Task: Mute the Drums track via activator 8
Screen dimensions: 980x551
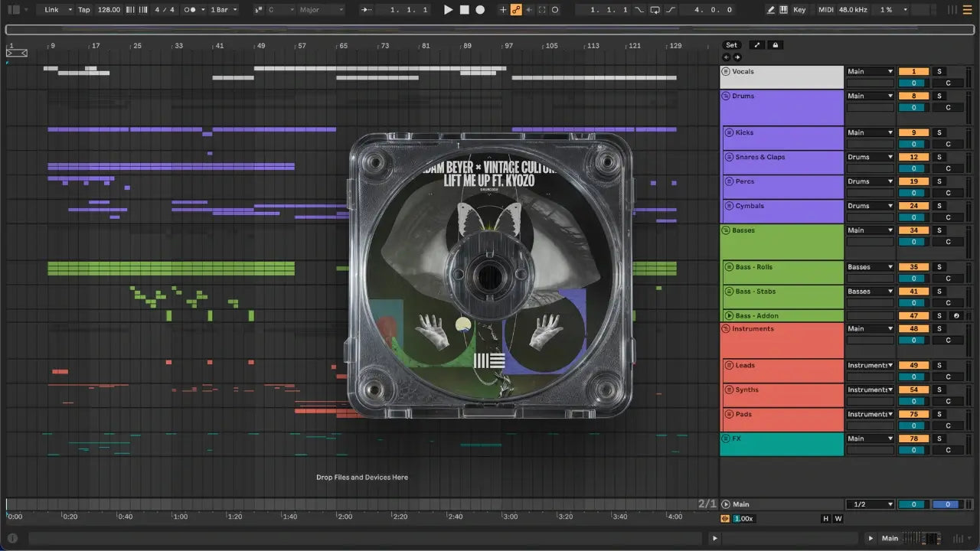Action: pyautogui.click(x=913, y=96)
